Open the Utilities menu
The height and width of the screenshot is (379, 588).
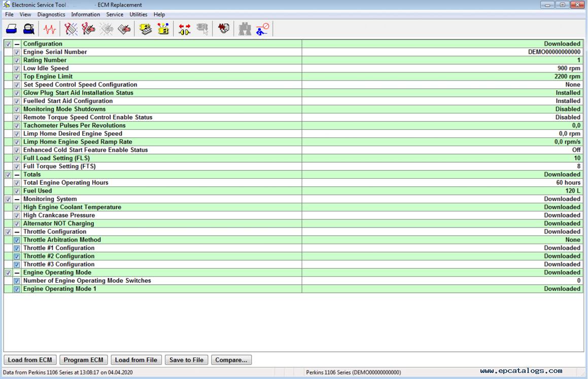(139, 15)
